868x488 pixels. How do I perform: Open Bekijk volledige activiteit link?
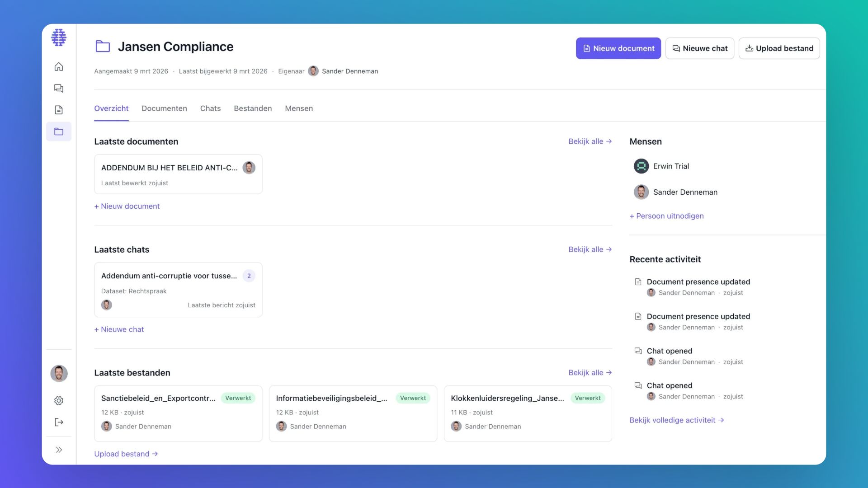[676, 420]
